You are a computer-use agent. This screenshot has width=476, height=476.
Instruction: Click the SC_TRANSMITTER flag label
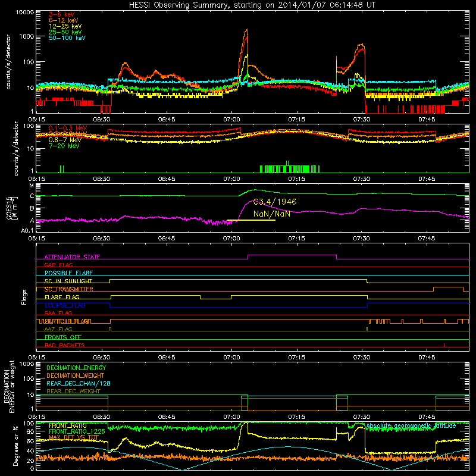(68, 289)
